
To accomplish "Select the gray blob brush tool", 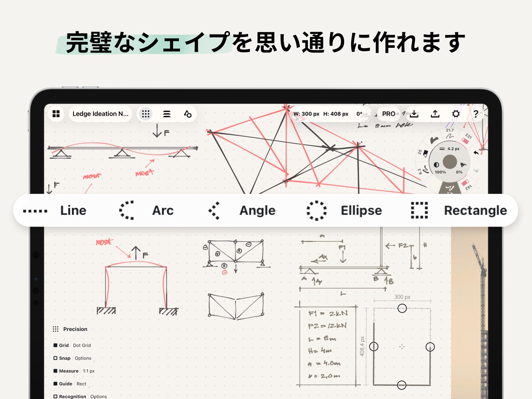I will (434, 140).
